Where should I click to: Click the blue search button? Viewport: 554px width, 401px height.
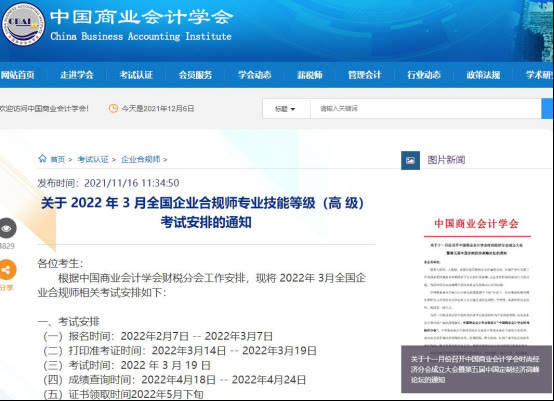point(547,109)
